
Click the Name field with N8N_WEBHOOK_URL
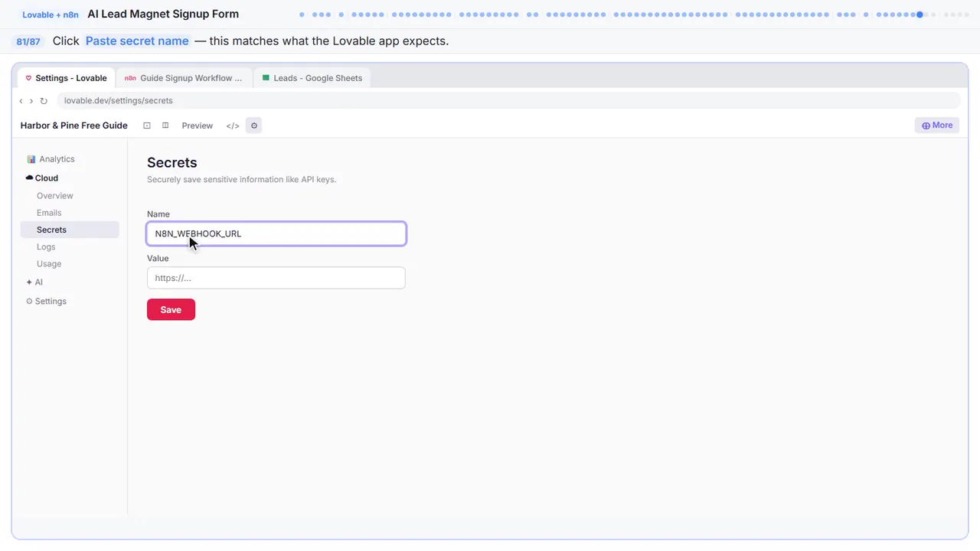tap(276, 233)
